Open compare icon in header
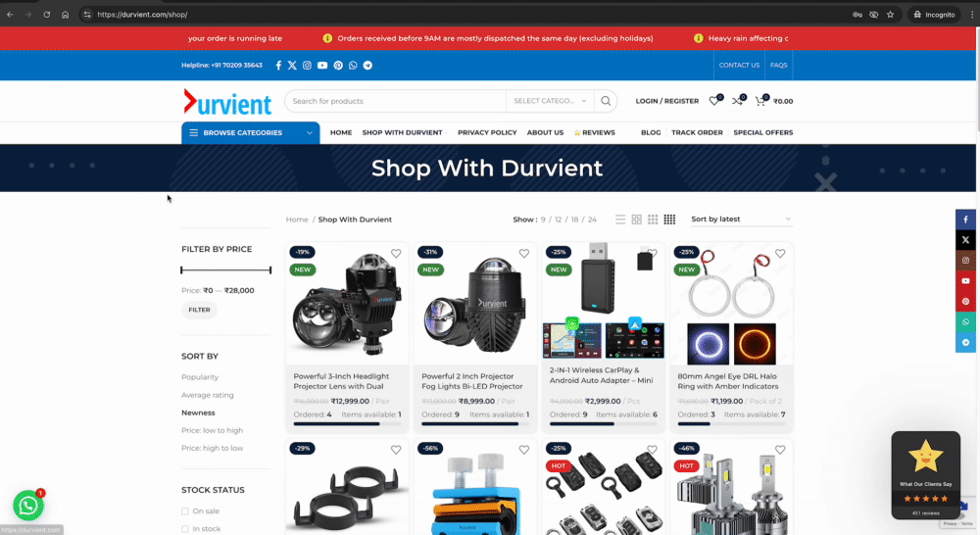This screenshot has height=535, width=980. tap(738, 101)
